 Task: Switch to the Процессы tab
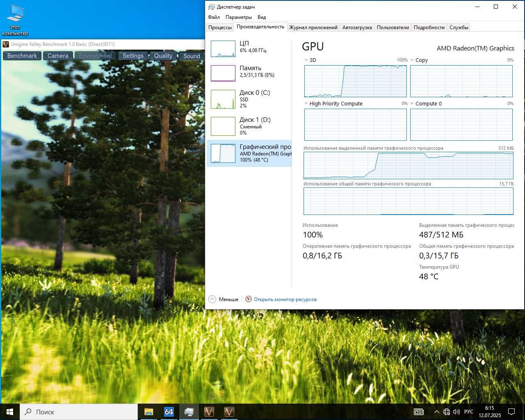220,27
